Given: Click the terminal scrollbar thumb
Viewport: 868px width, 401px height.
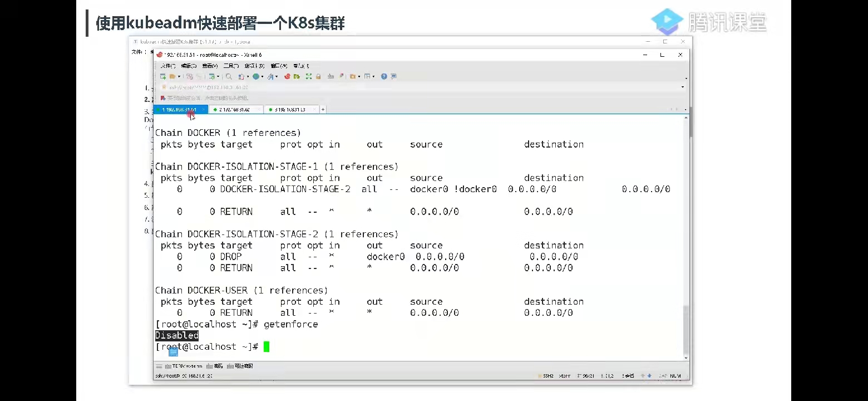Looking at the screenshot, I should tap(685, 329).
